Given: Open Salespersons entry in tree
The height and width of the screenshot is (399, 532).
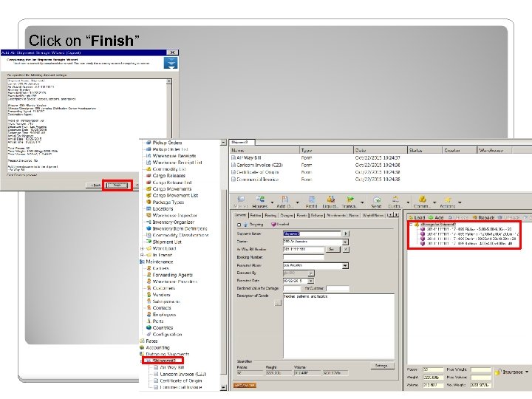Looking at the screenshot, I should 163,301.
